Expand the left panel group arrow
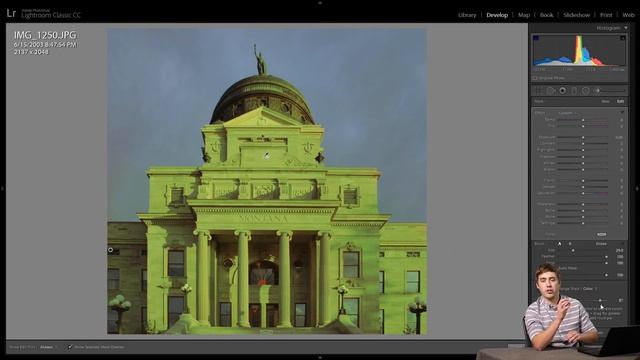 tap(2, 189)
